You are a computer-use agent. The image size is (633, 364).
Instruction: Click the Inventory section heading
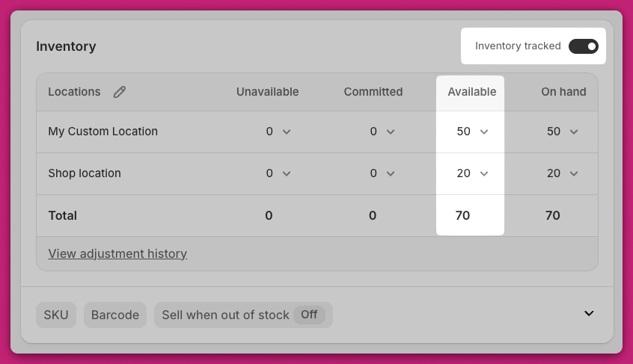66,46
